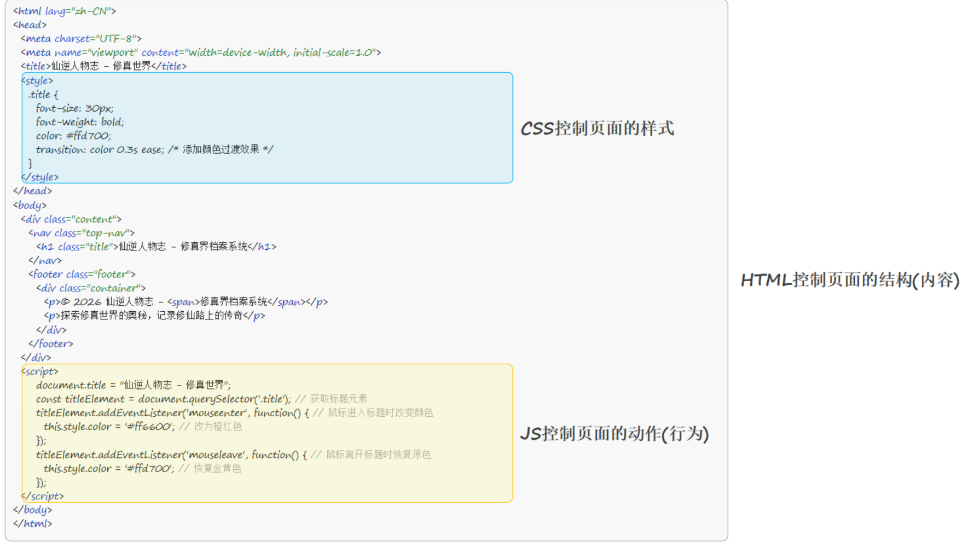The width and height of the screenshot is (980, 559).
Task: Click the opening '<script>' tag
Action: coord(40,371)
